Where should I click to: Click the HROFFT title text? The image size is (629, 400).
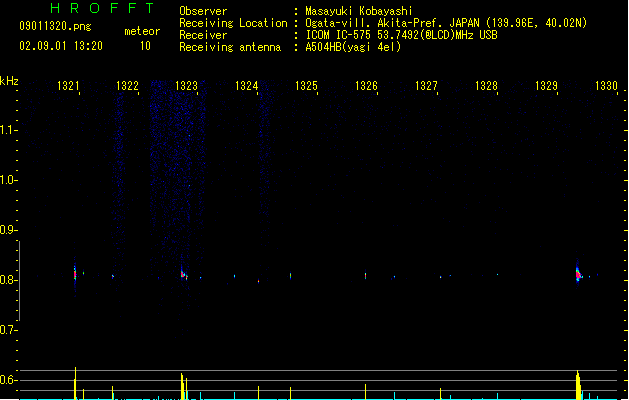(102, 8)
